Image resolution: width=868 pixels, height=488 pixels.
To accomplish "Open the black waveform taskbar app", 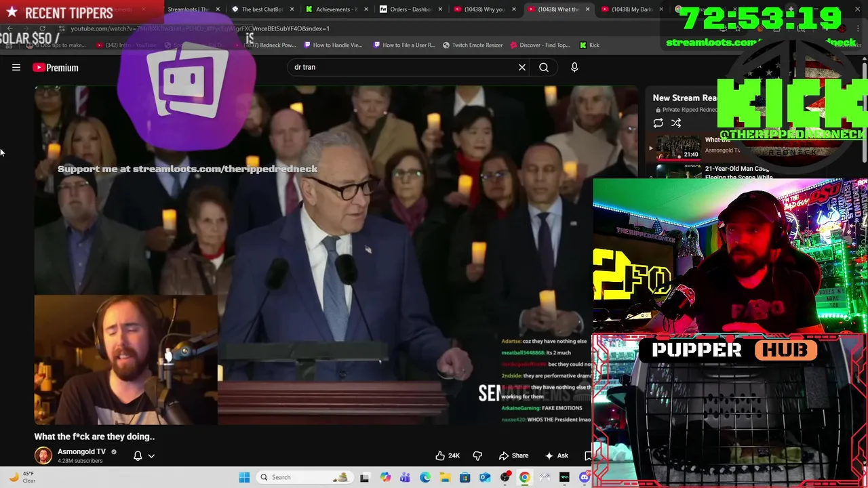I will (x=564, y=477).
